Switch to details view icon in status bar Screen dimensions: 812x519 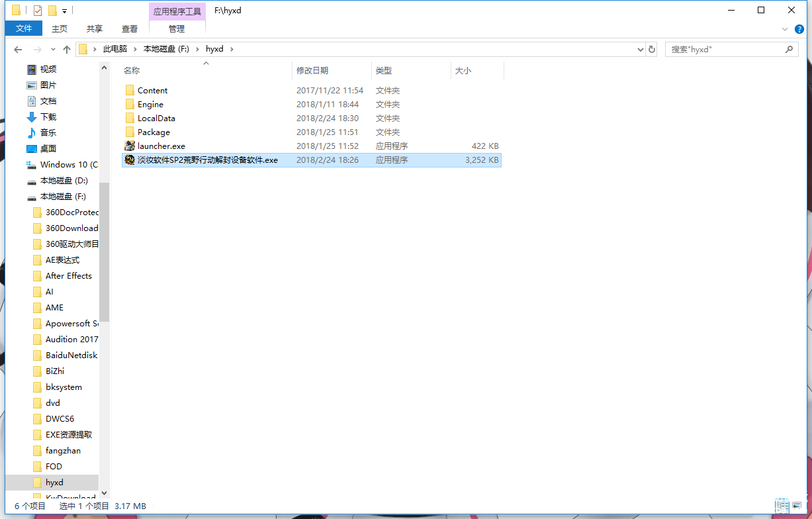tap(782, 506)
